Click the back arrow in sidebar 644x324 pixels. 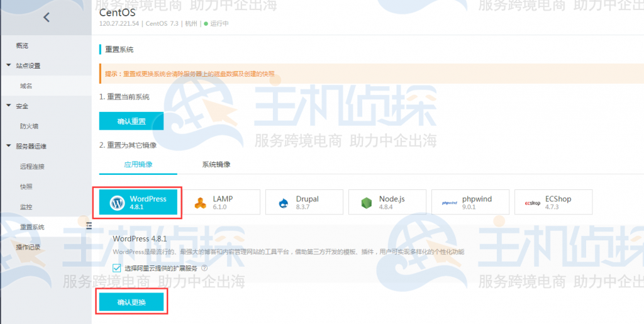point(46,18)
